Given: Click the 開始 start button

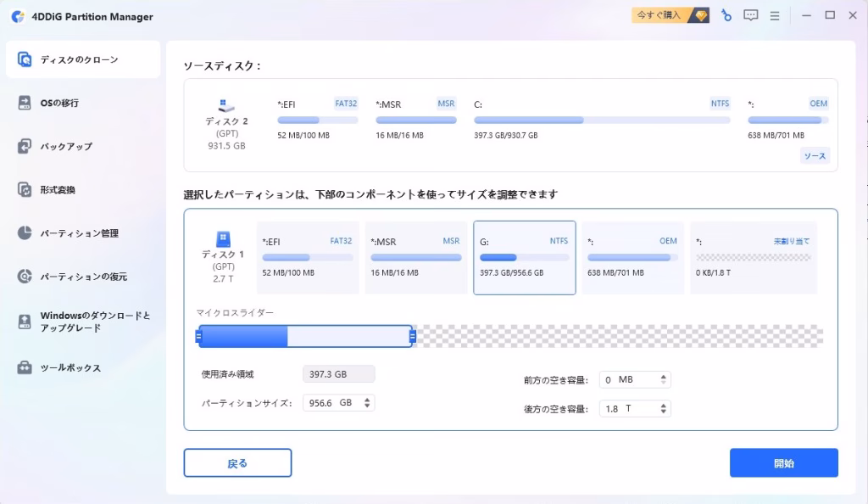Looking at the screenshot, I should pos(784,463).
